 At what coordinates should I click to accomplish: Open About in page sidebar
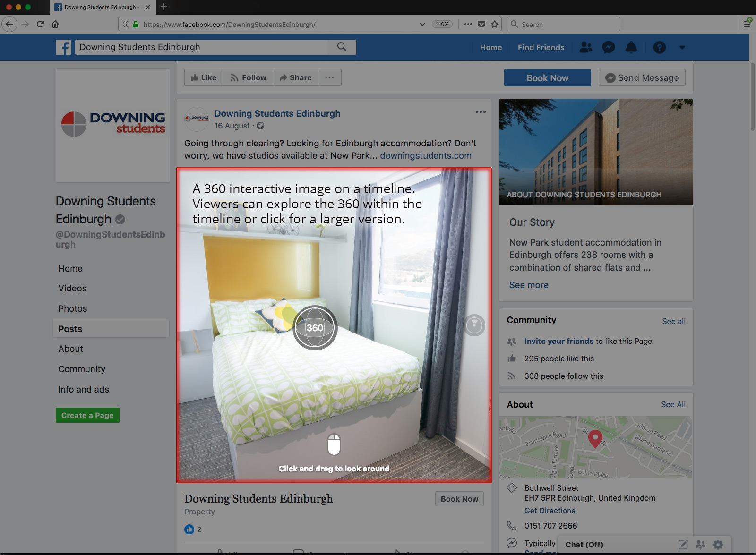(x=71, y=349)
